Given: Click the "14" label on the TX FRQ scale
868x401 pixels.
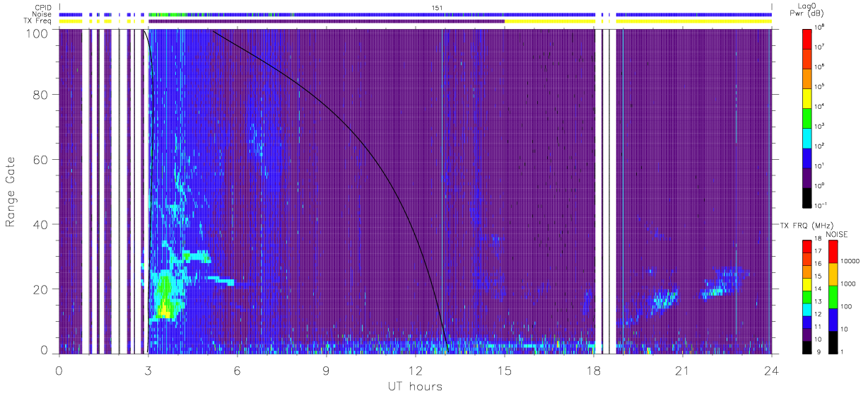Looking at the screenshot, I should [x=819, y=289].
